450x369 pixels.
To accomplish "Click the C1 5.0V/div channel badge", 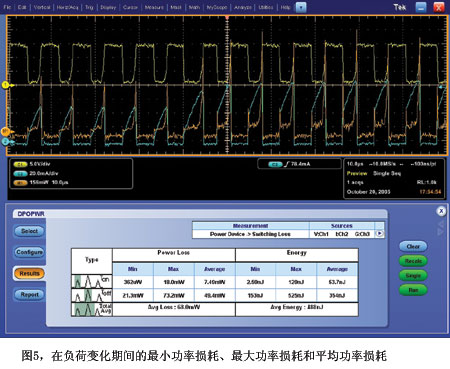I will tap(20, 164).
